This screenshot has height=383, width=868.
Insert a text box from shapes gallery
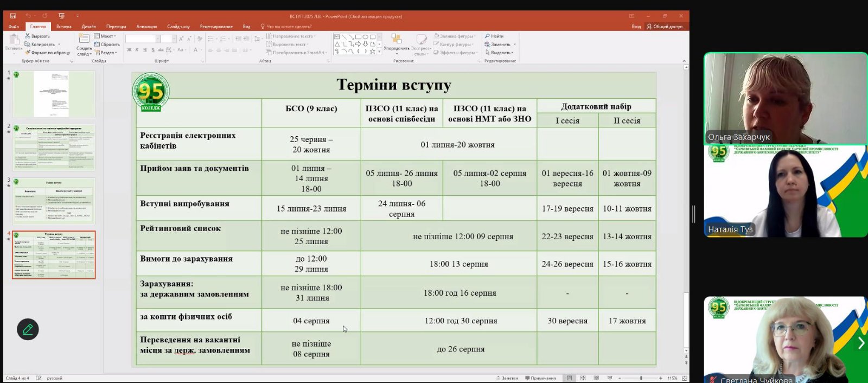coord(337,37)
